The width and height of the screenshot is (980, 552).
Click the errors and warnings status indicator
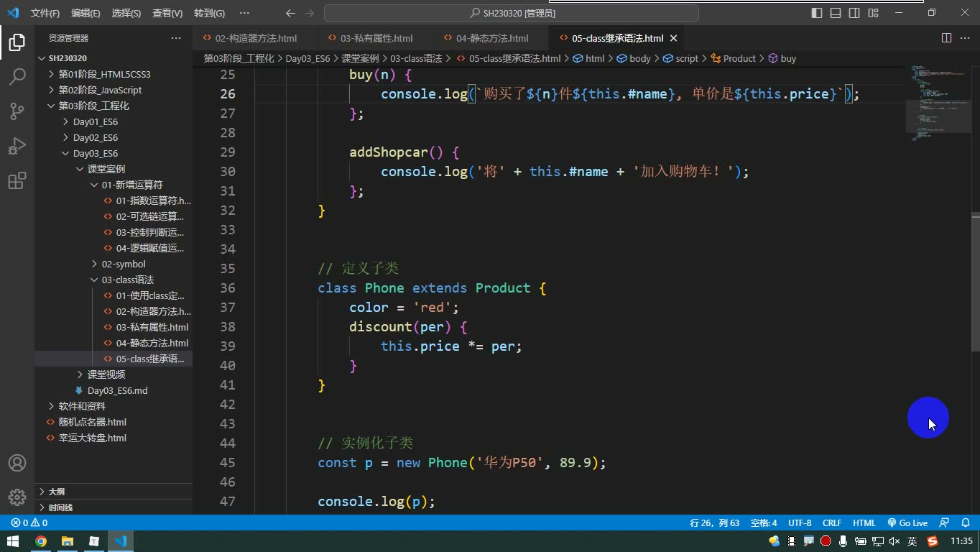coord(29,523)
